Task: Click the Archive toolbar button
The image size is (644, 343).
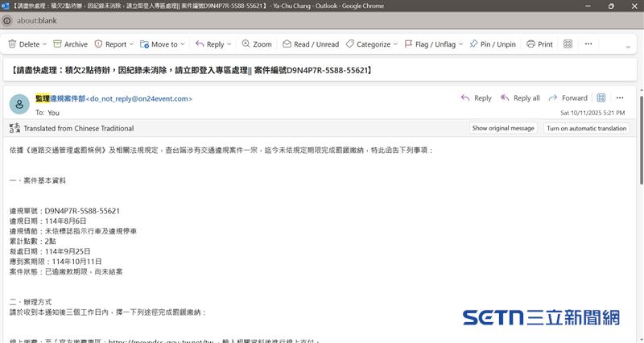Action: (69, 44)
